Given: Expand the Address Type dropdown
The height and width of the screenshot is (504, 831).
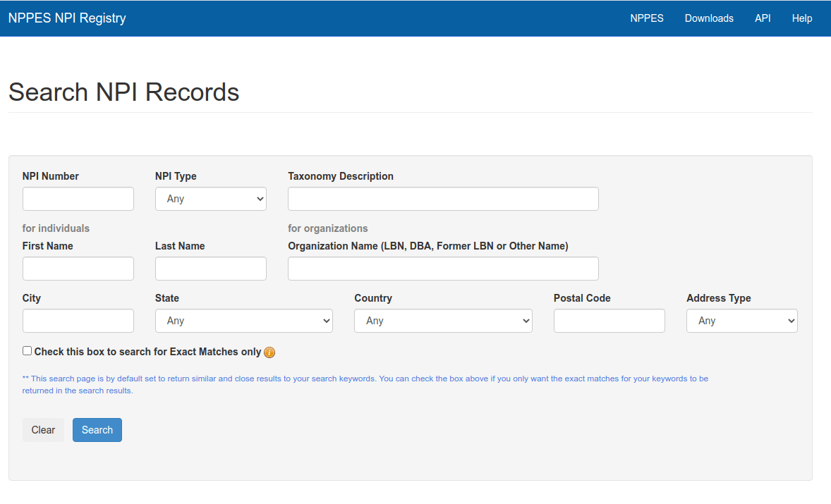Looking at the screenshot, I should 741,321.
